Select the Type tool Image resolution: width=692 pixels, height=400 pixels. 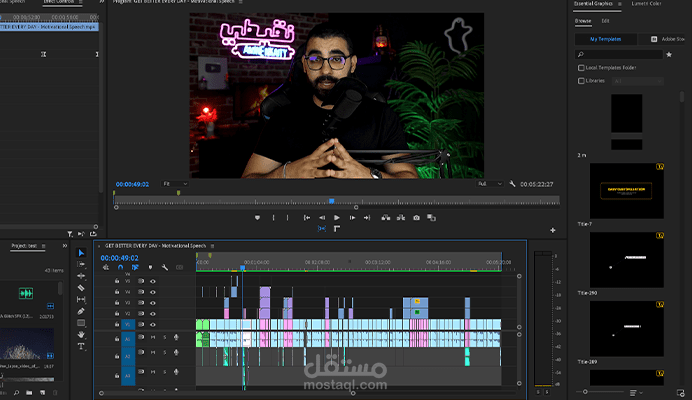81,347
